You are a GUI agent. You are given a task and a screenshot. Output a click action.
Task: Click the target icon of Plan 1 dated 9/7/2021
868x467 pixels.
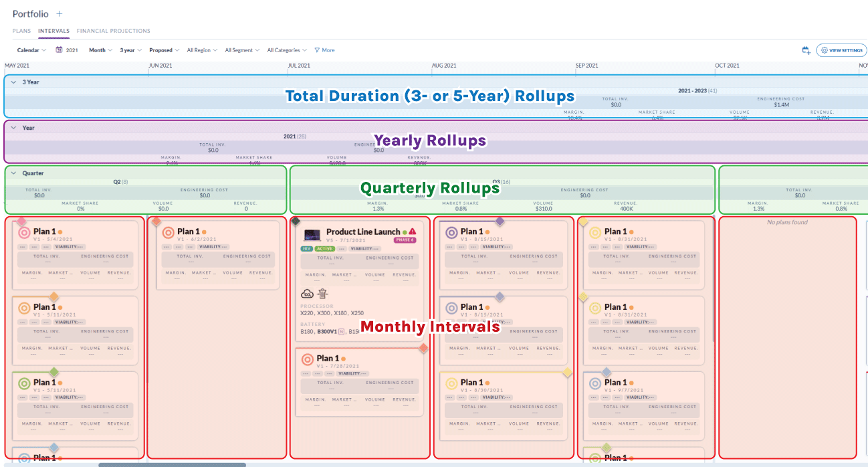[x=595, y=383]
